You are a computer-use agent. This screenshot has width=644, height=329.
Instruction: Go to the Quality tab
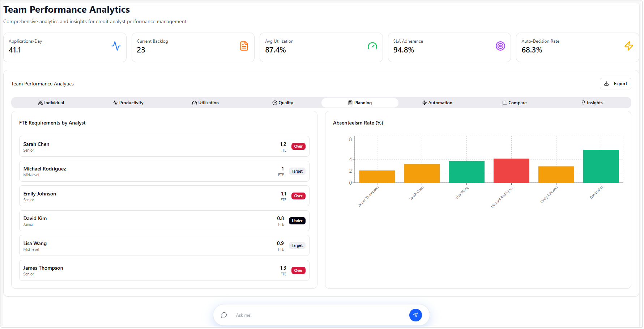pos(283,103)
